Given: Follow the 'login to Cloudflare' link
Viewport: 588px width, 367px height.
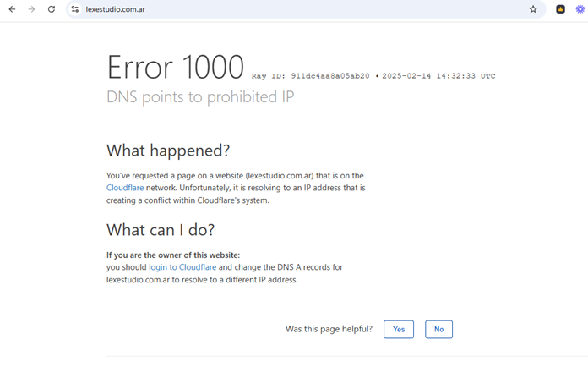Looking at the screenshot, I should click(182, 267).
